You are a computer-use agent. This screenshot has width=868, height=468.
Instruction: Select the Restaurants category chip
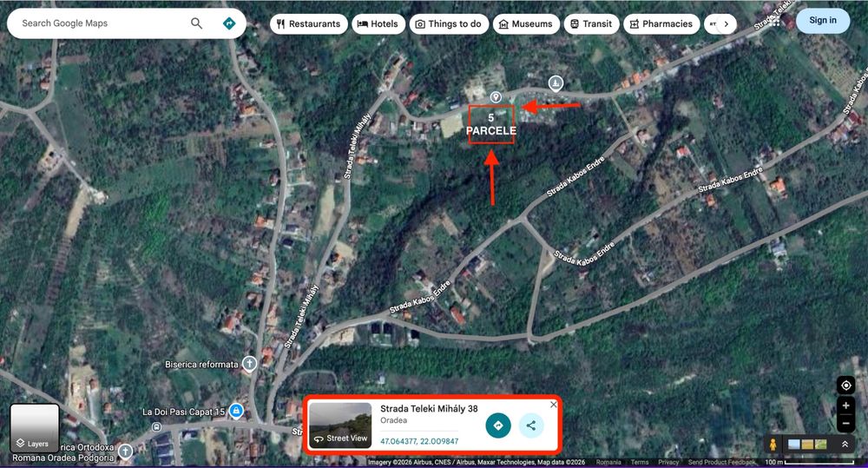(309, 23)
